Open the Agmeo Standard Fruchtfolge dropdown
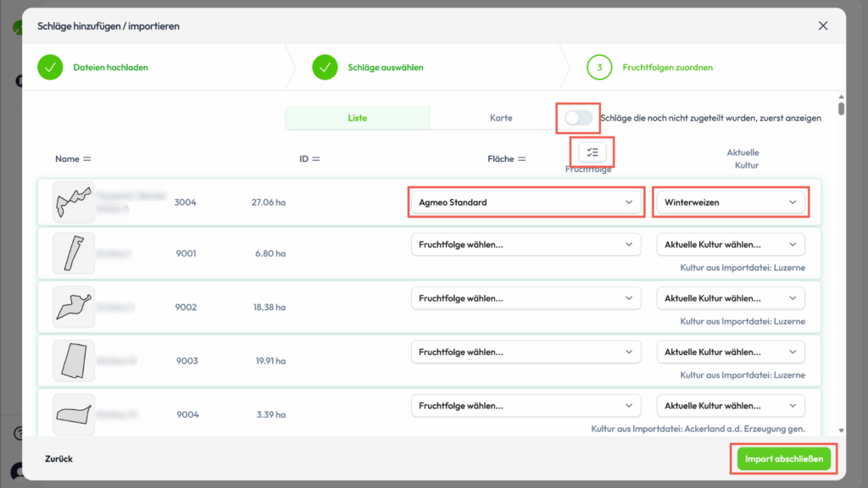 click(x=526, y=202)
